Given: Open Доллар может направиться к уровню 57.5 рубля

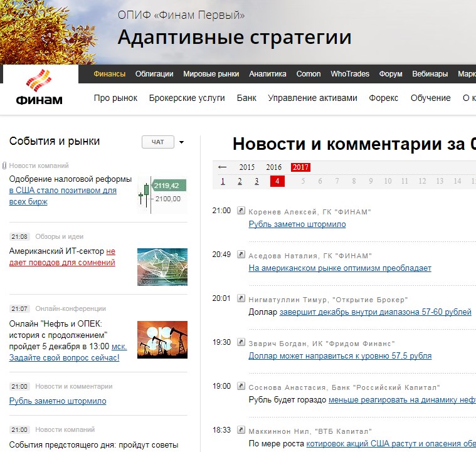Looking at the screenshot, I should coord(340,356).
